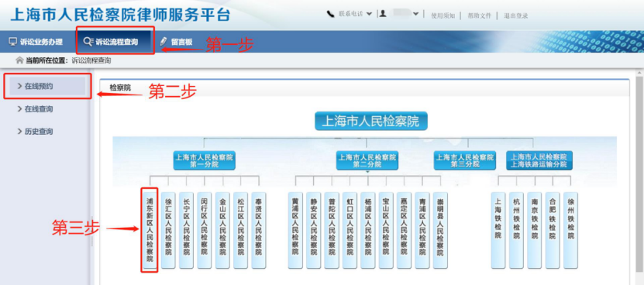This screenshot has height=285, width=644.
Task: Choose 合肥铁检院
Action: click(x=553, y=230)
